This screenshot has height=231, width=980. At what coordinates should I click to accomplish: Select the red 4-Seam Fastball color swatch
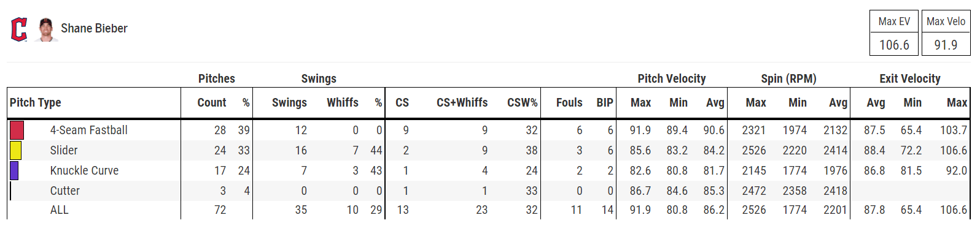coord(17,130)
